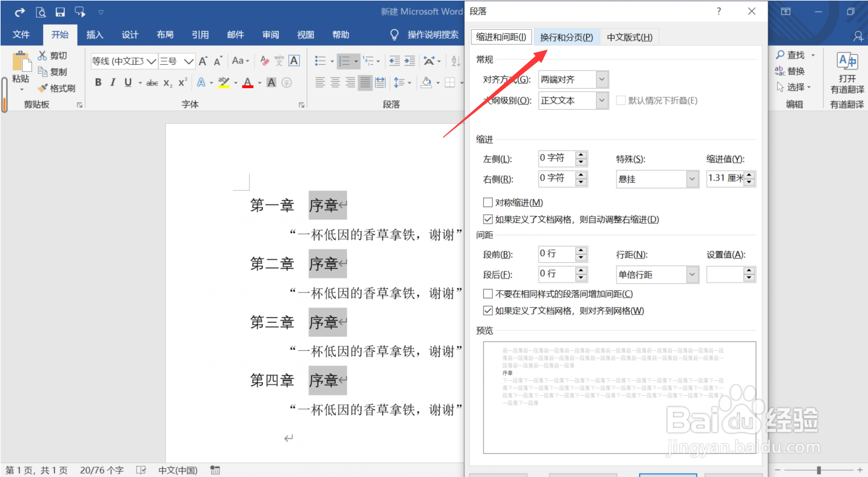Open the 插入 ribbon tab
Viewport: 868px width, 477px height.
click(x=95, y=35)
